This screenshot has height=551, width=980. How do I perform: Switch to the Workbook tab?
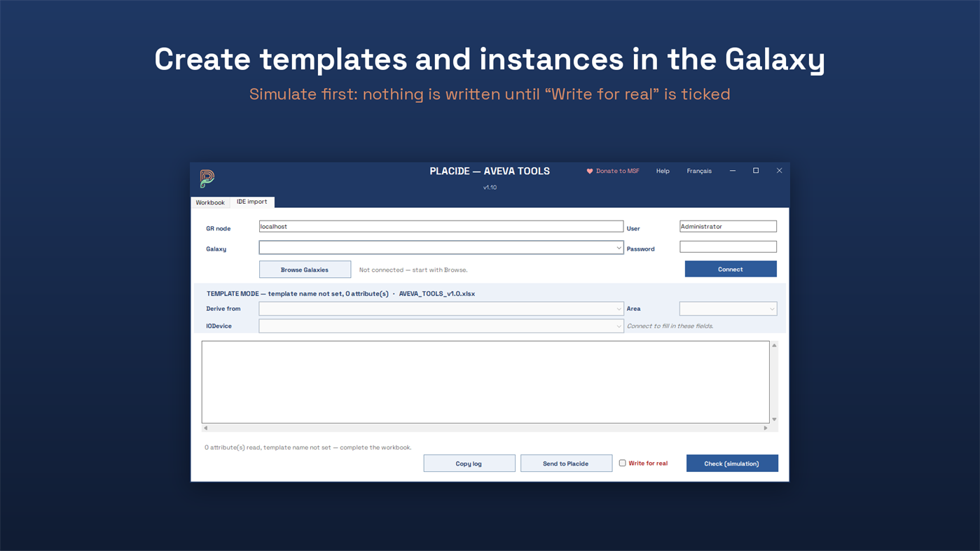point(210,202)
